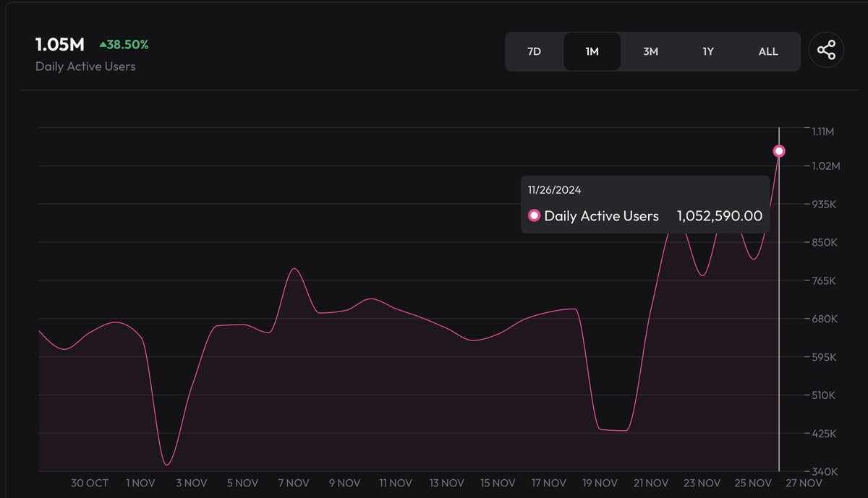
Task: Show the ALL time range
Action: click(x=768, y=51)
